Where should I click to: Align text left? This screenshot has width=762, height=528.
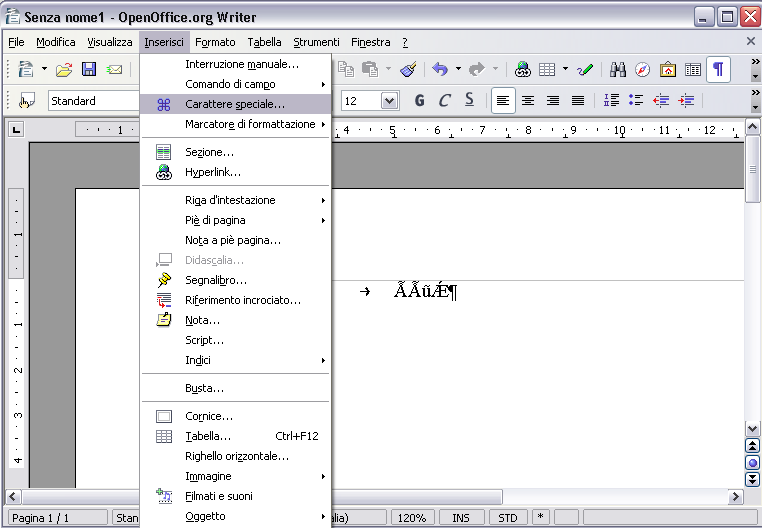click(503, 101)
